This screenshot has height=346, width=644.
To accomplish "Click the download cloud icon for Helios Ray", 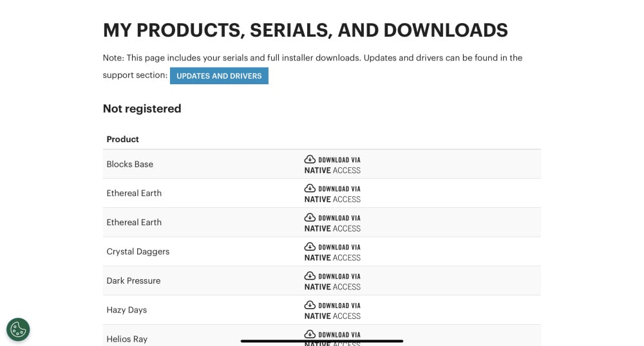I will pos(310,334).
